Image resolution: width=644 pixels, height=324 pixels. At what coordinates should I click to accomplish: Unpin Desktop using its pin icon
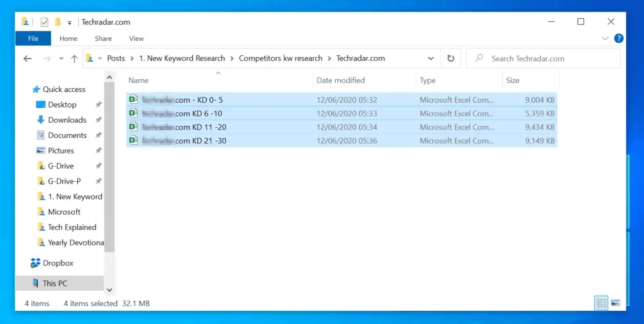click(x=98, y=105)
